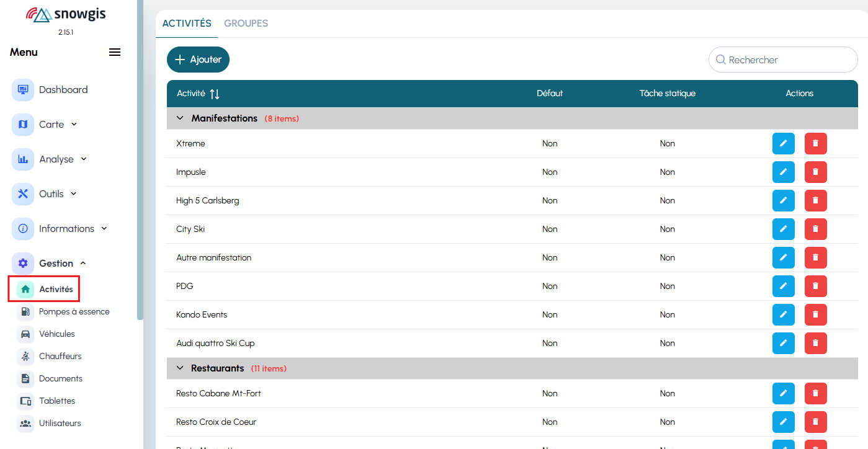
Task: Go to Véhicules via car icon
Action: (25, 334)
